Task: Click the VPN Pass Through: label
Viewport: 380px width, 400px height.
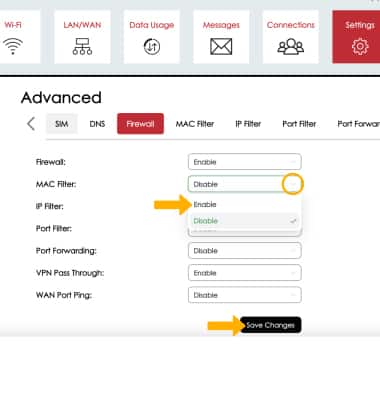Action: (x=70, y=273)
